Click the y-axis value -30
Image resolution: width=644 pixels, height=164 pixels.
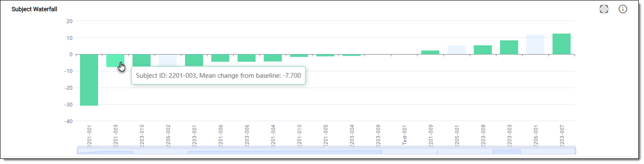click(x=68, y=104)
